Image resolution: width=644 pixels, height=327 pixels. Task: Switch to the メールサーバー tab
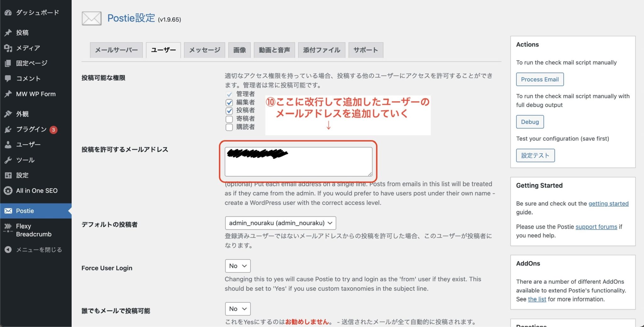click(116, 50)
